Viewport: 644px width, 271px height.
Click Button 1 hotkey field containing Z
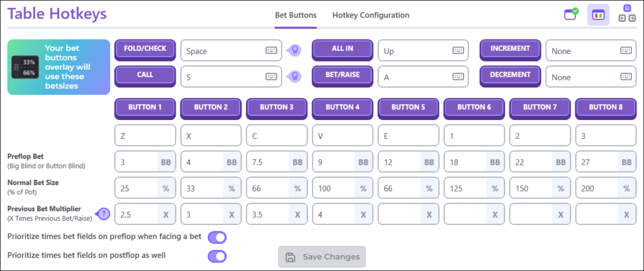pos(145,135)
